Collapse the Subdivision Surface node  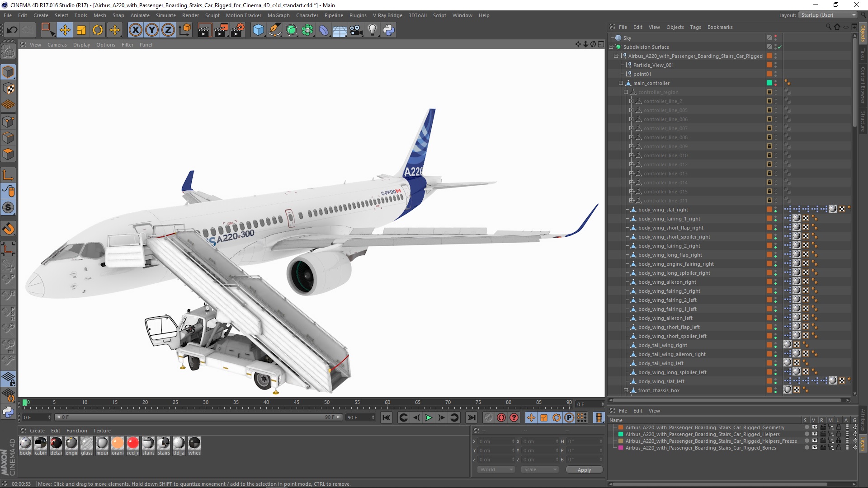click(x=611, y=47)
